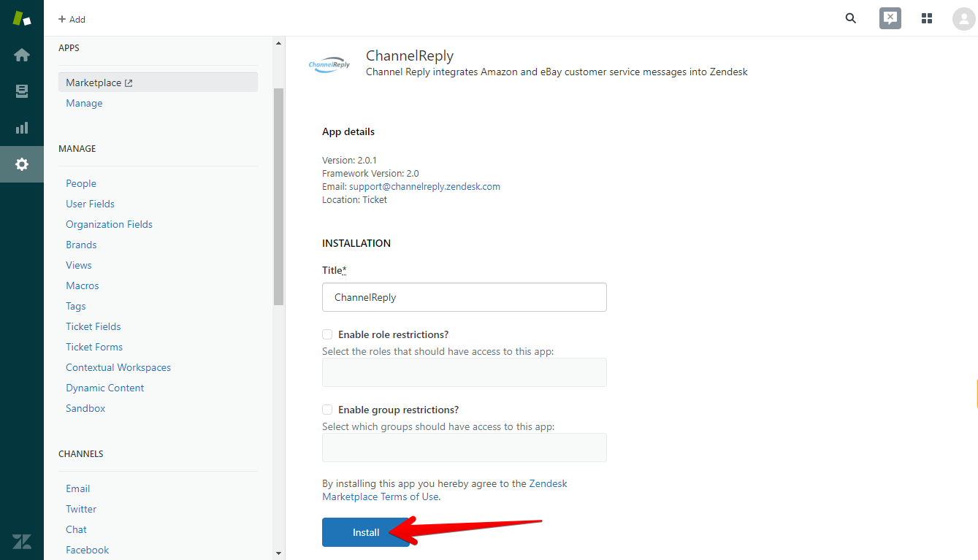The height and width of the screenshot is (560, 978).
Task: Enable group restrictions checkbox
Action: (327, 410)
